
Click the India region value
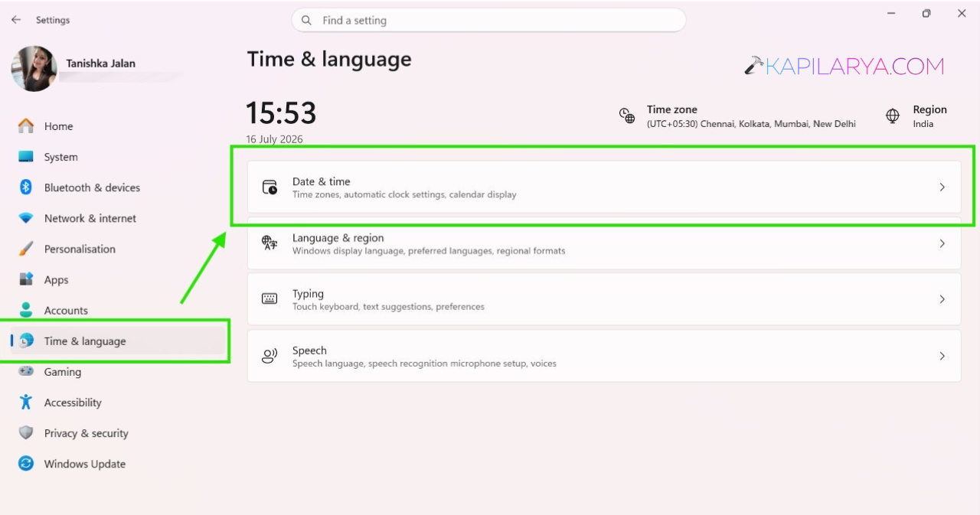pyautogui.click(x=923, y=124)
